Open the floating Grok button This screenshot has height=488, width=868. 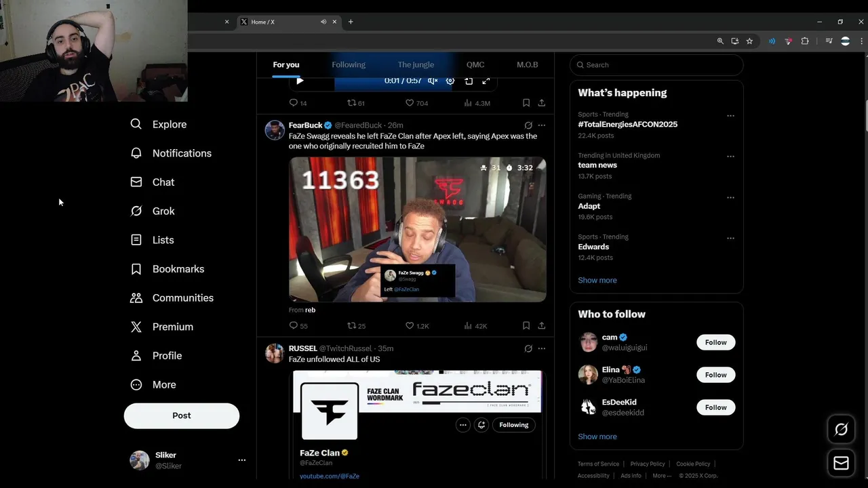click(841, 429)
